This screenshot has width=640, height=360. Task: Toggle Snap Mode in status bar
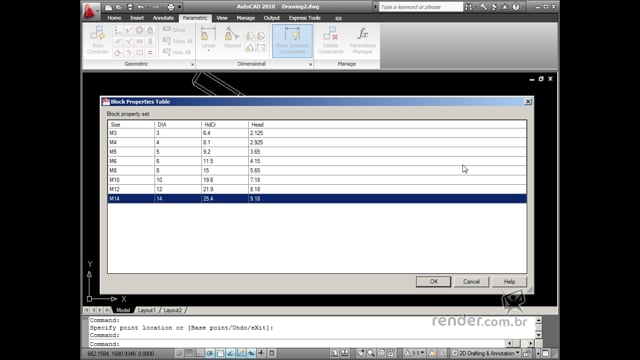(179, 353)
